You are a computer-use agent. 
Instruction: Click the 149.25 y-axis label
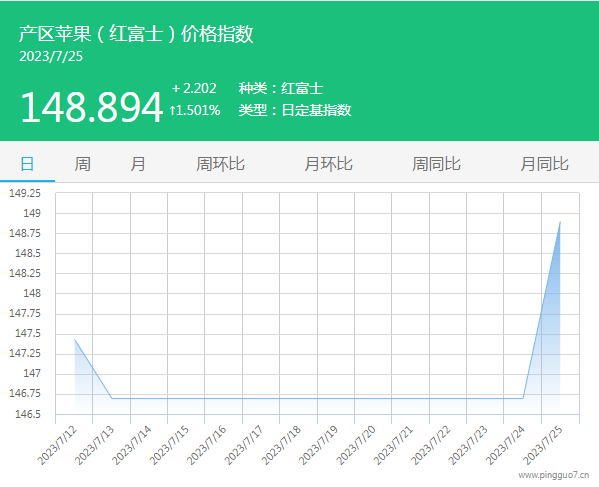click(25, 193)
